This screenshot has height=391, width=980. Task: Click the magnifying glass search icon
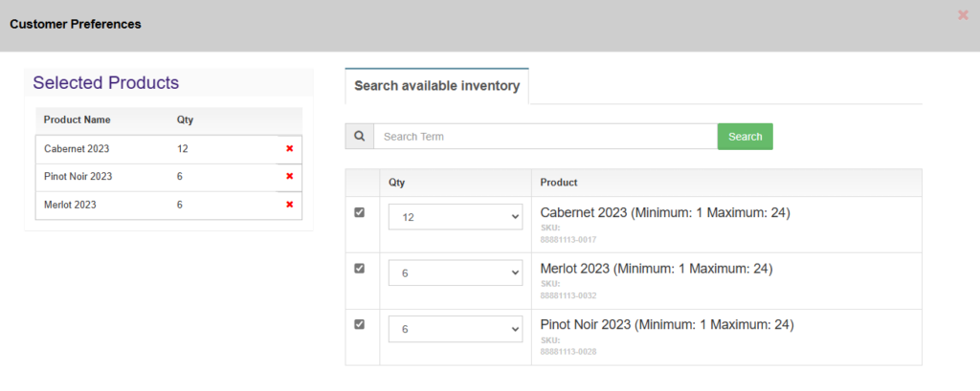[359, 137]
